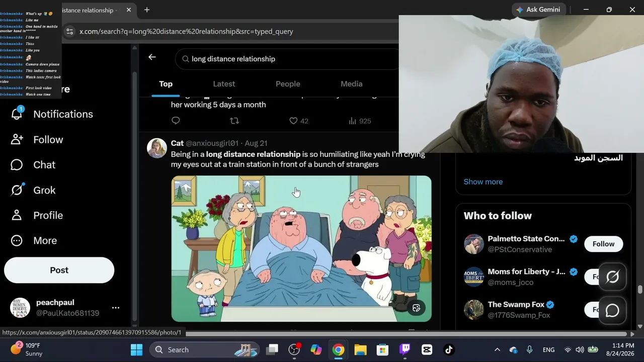
Task: Open the @anxiousgirl01 handle link
Action: pyautogui.click(x=212, y=143)
